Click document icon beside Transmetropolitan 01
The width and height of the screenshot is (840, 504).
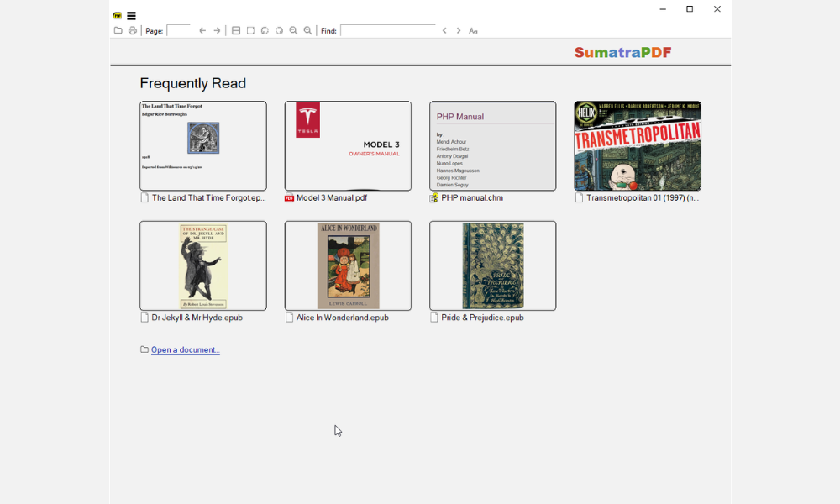click(579, 197)
